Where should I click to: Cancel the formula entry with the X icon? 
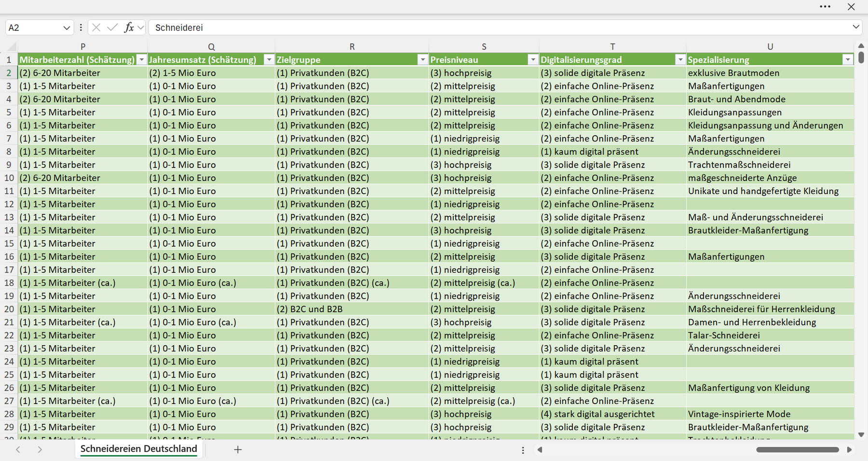point(96,28)
